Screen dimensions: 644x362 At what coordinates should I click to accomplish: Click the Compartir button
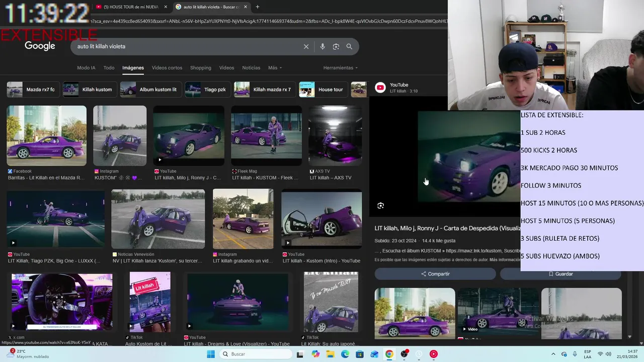435,274
